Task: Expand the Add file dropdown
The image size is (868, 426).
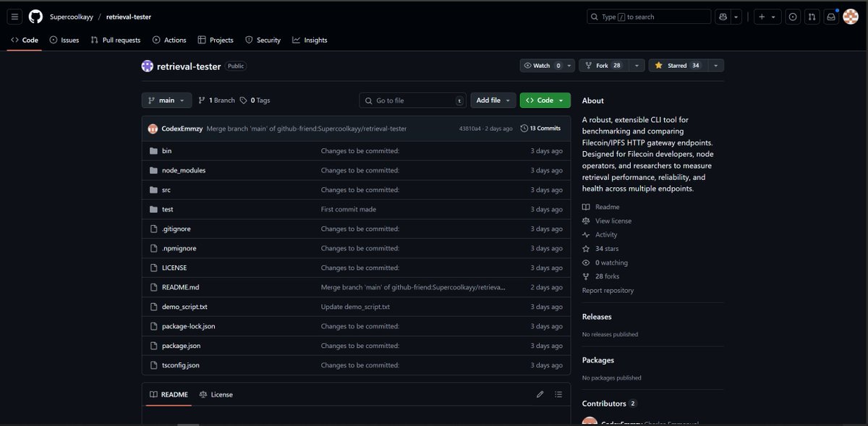Action: tap(493, 101)
